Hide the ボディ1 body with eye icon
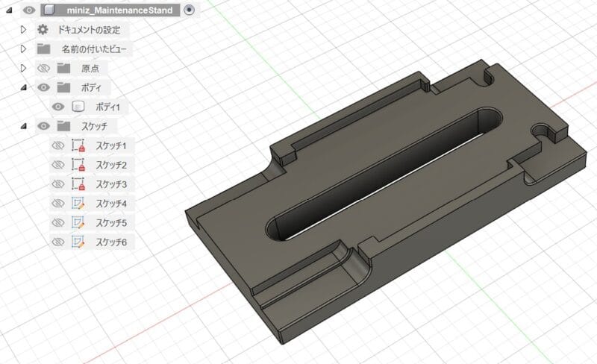 click(57, 107)
